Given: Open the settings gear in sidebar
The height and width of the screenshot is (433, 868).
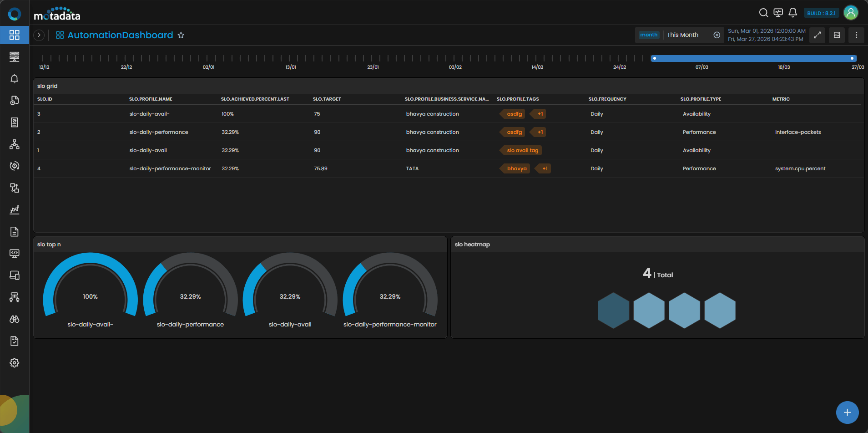Looking at the screenshot, I should (x=15, y=363).
